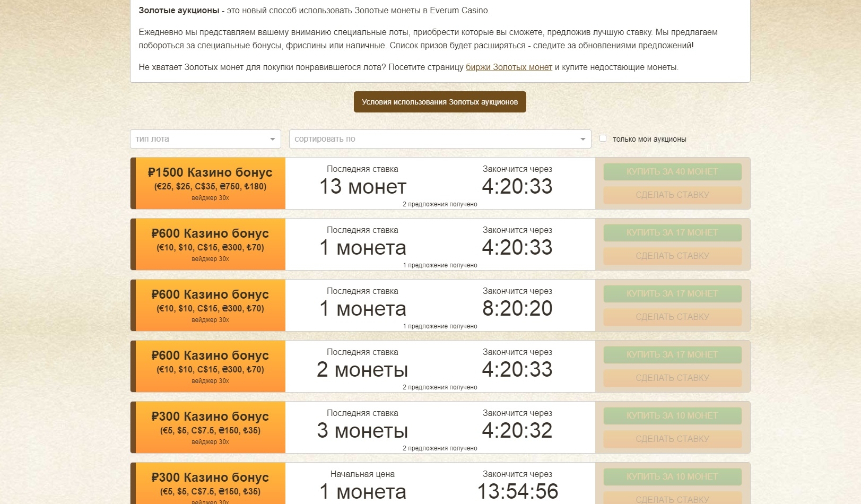
Task: Buy the ₽300 lot with 3 монеты bid
Action: point(672,416)
